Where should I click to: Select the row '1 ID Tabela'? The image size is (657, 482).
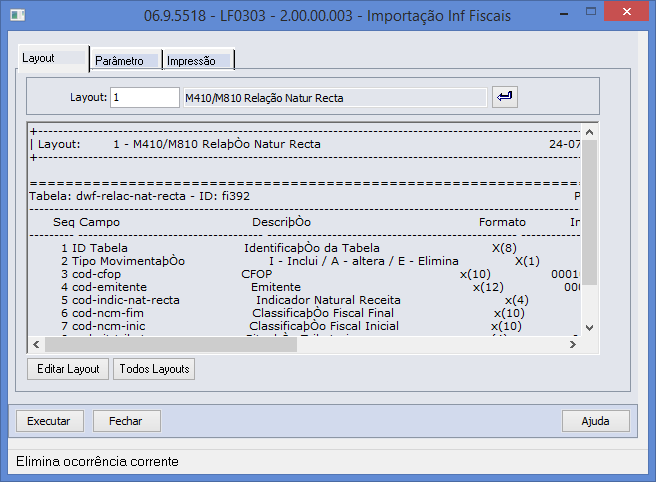pos(304,248)
